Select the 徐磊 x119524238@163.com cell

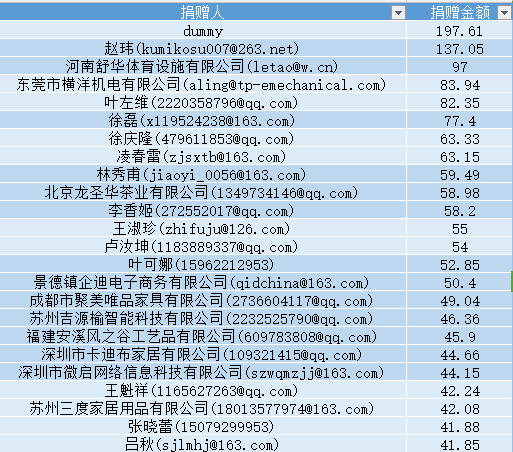point(203,121)
